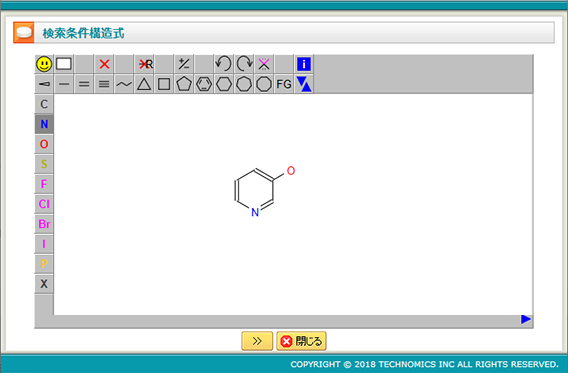Viewport: 568px width, 373px height.
Task: Select the Oxygen element button
Action: click(44, 144)
